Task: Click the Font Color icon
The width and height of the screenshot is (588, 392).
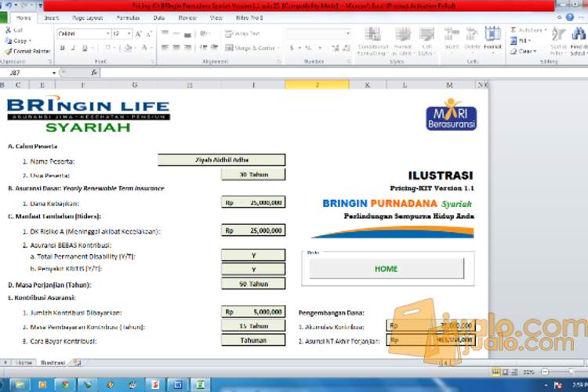Action: (x=144, y=48)
